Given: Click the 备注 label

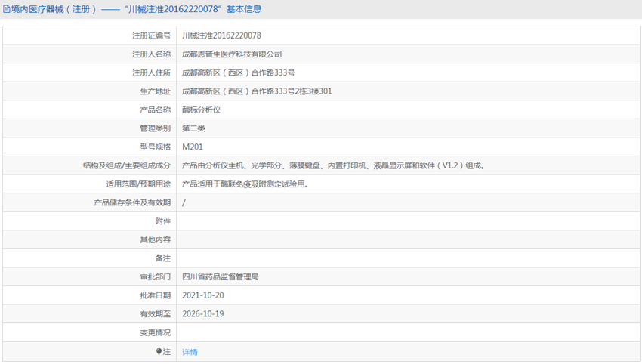Looking at the screenshot, I should [163, 258].
